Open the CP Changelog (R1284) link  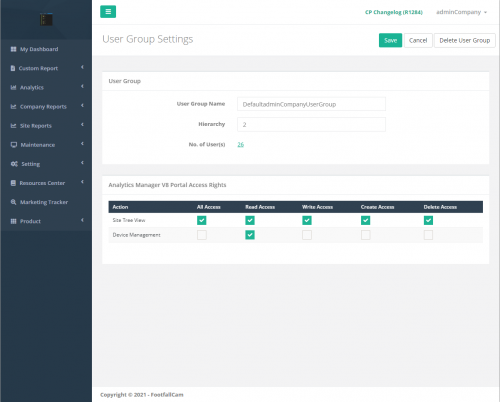click(394, 12)
